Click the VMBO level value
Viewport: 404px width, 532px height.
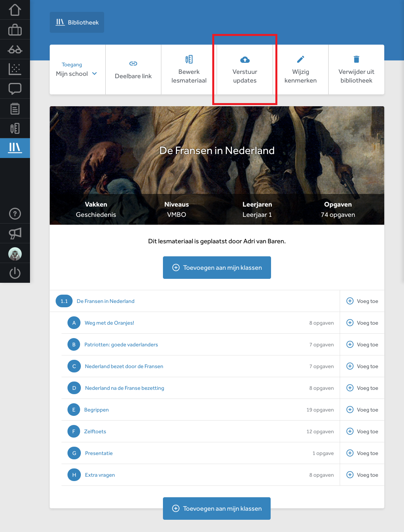coord(176,215)
